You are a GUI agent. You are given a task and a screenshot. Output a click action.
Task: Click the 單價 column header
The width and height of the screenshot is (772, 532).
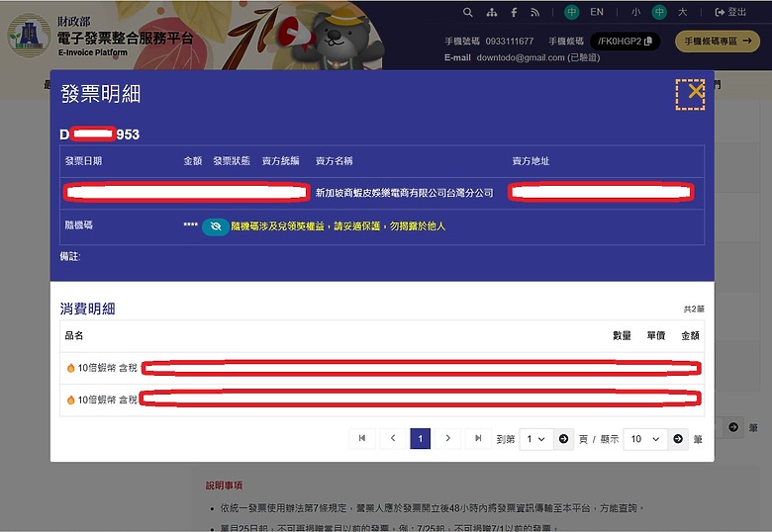tap(656, 335)
